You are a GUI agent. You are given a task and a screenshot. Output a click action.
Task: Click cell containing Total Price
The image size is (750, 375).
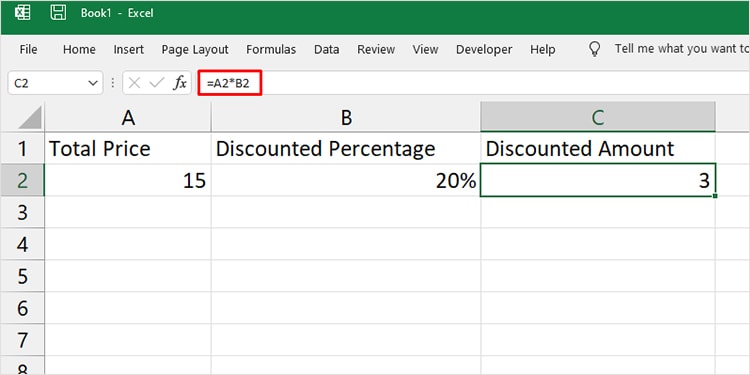pos(128,149)
